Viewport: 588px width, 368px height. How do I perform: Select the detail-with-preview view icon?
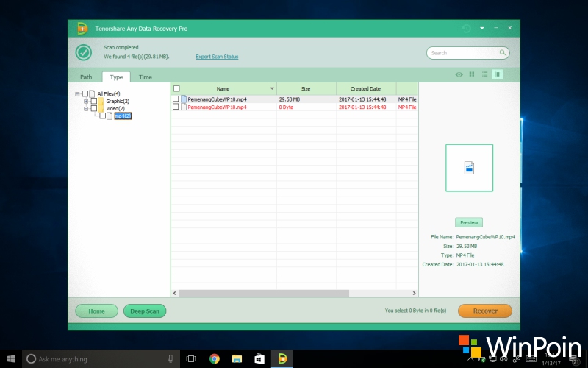[498, 74]
